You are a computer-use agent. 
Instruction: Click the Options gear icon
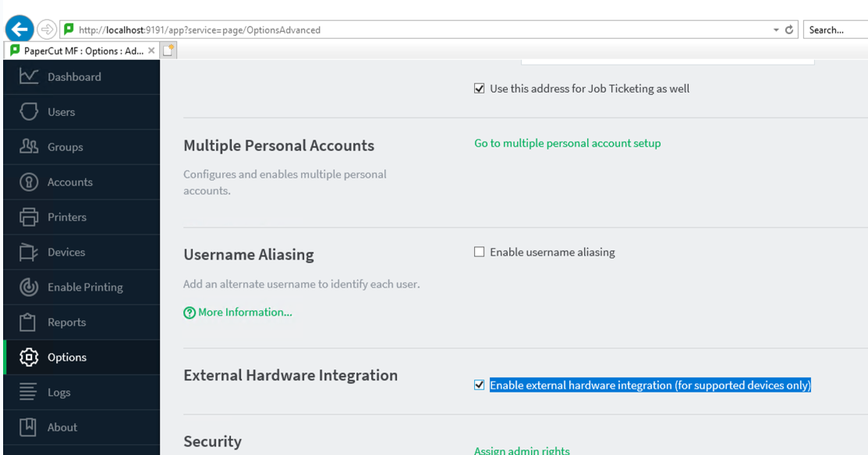tap(29, 357)
